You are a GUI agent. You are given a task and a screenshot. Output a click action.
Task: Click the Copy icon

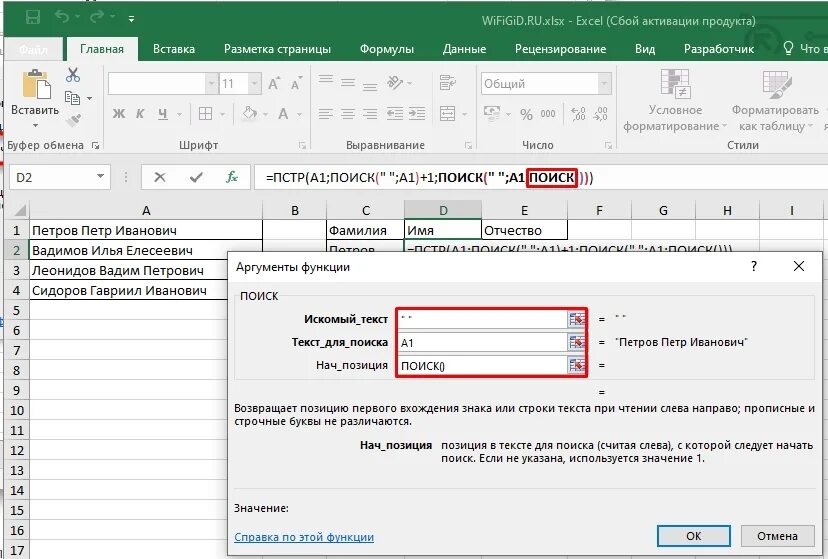tap(72, 98)
